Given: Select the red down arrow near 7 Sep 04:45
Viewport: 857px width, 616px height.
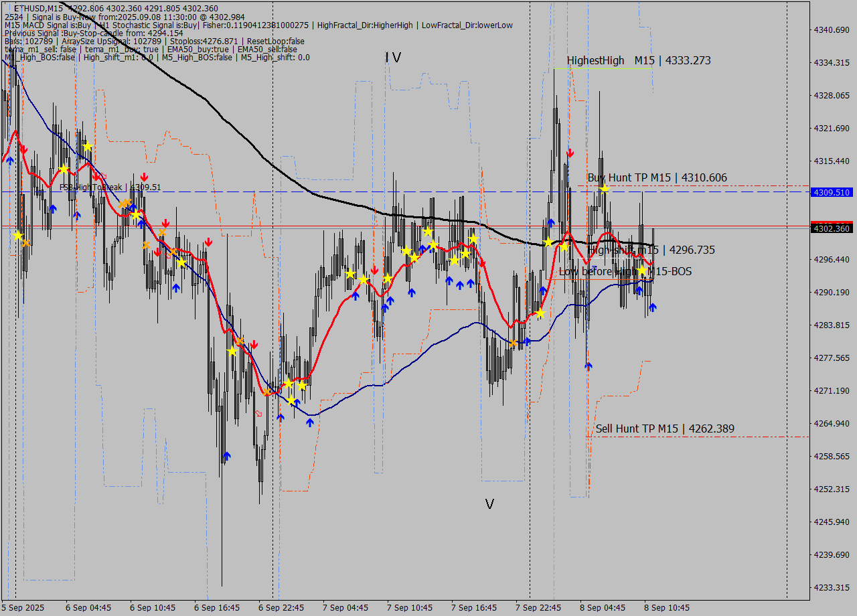Looking at the screenshot, I should 374,269.
